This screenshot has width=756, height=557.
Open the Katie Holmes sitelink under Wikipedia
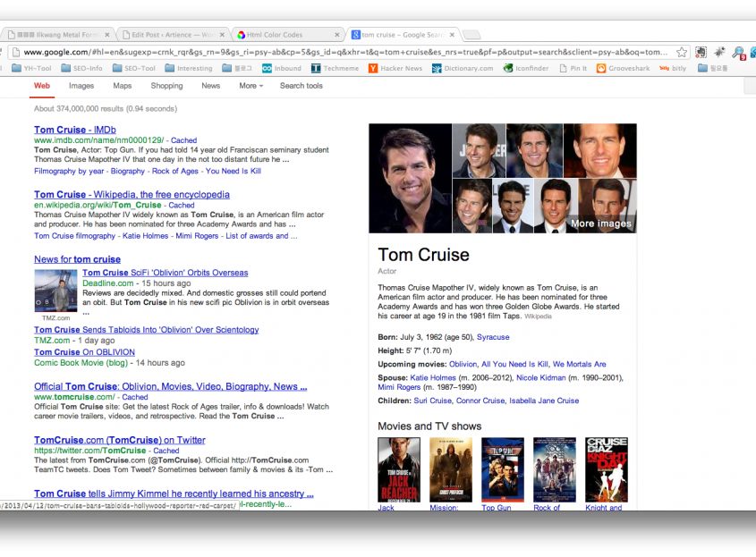[x=145, y=236]
